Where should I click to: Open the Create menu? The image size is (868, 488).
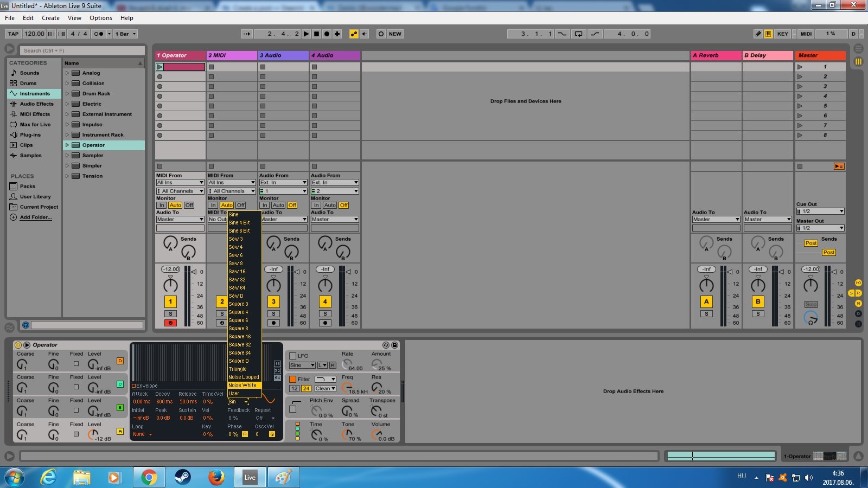click(50, 18)
